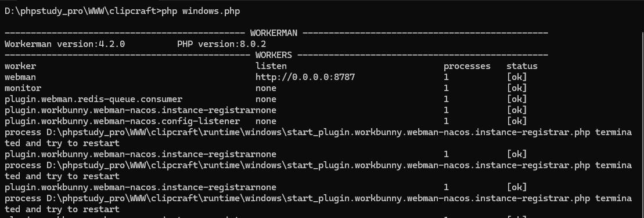Screen dimensions: 644x218
Task: Select the 'monitor' worker name
Action: [23, 88]
